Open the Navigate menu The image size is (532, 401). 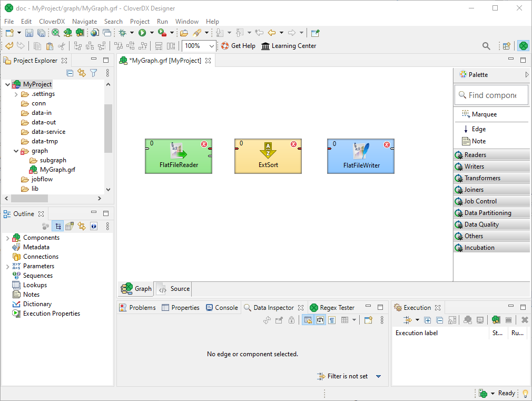click(84, 22)
